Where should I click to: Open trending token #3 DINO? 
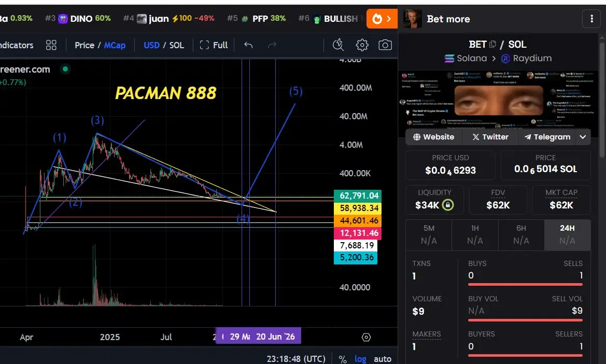point(78,19)
